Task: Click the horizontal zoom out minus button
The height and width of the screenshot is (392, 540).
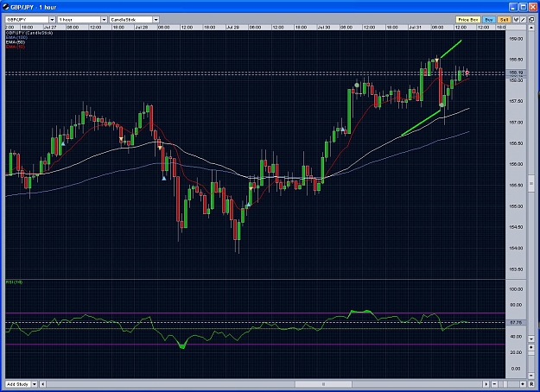Action: click(494, 384)
